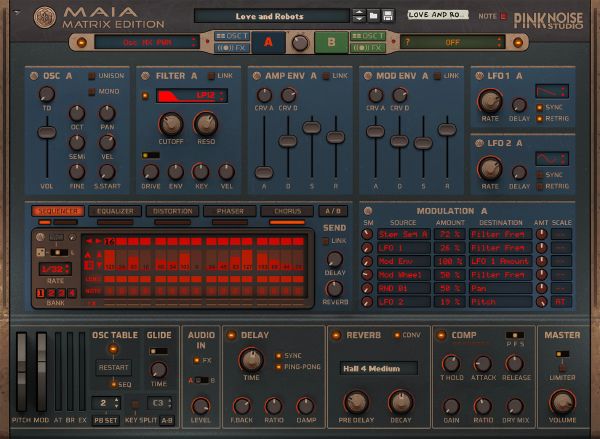Toggle the MOD ENV A power button

(368, 76)
